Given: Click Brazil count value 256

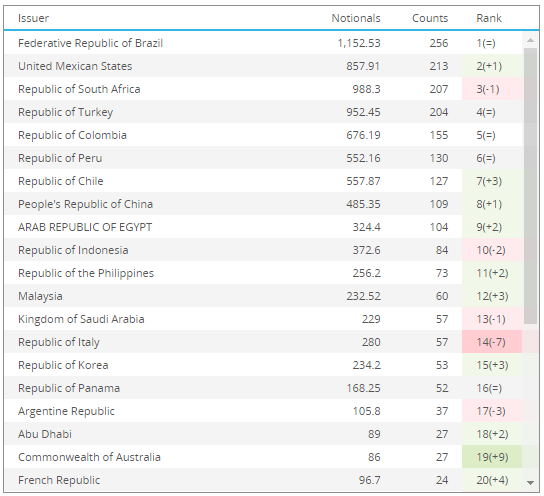Looking at the screenshot, I should (x=439, y=43).
